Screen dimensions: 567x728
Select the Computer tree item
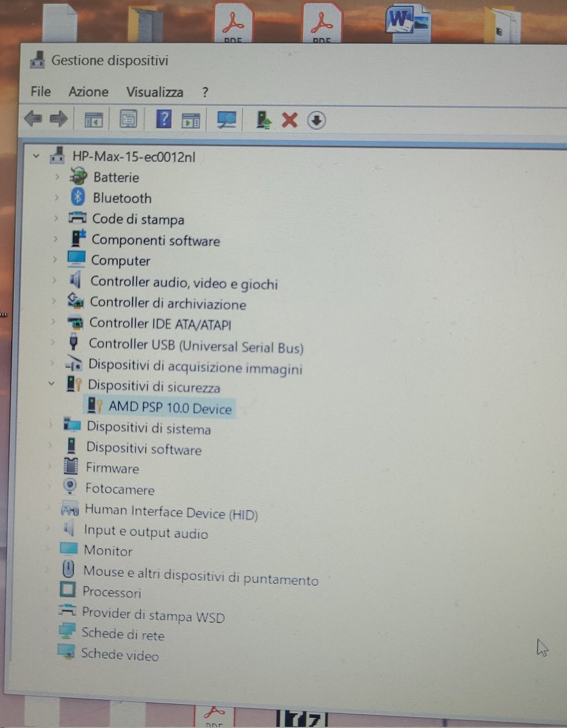click(120, 261)
